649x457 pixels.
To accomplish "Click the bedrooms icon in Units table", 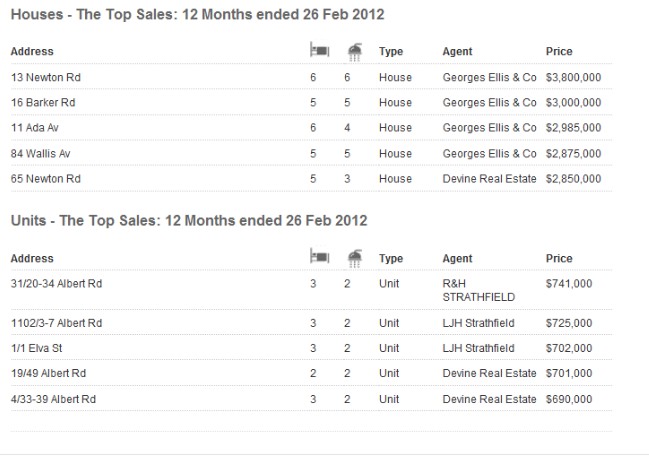I will [320, 256].
